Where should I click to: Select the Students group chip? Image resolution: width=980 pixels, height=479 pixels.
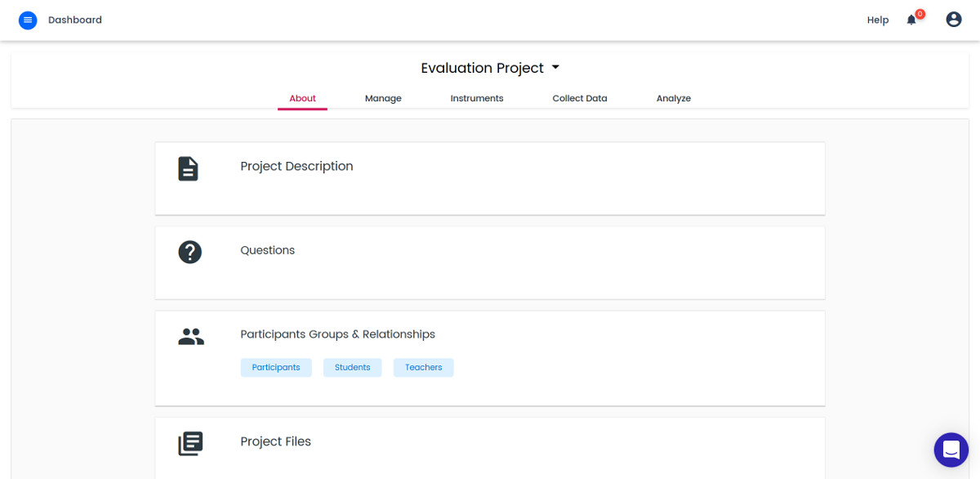353,368
